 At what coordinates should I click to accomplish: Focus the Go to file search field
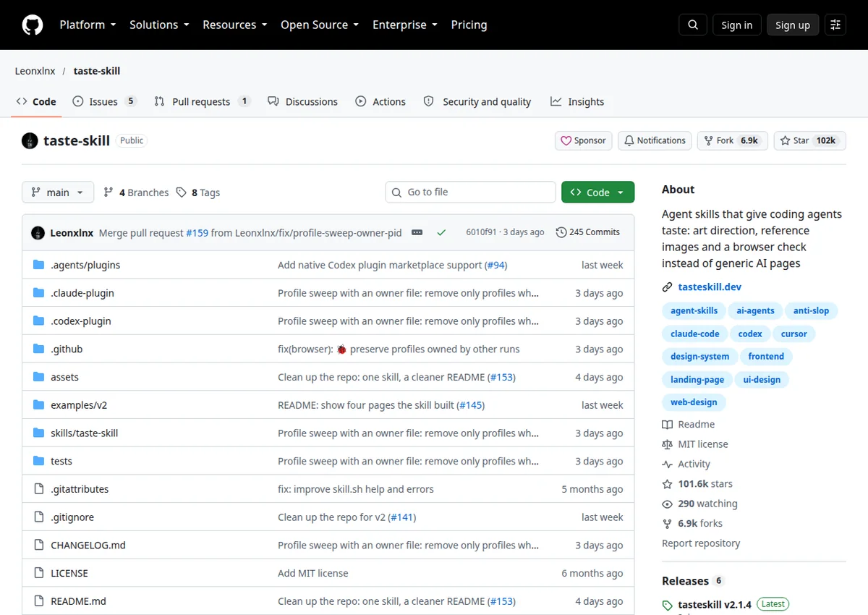tap(470, 192)
